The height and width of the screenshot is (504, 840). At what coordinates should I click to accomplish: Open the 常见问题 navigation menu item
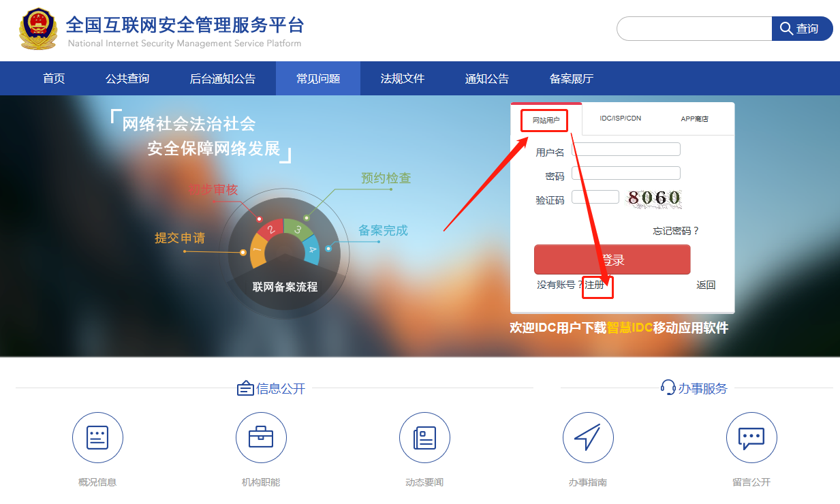click(x=318, y=78)
